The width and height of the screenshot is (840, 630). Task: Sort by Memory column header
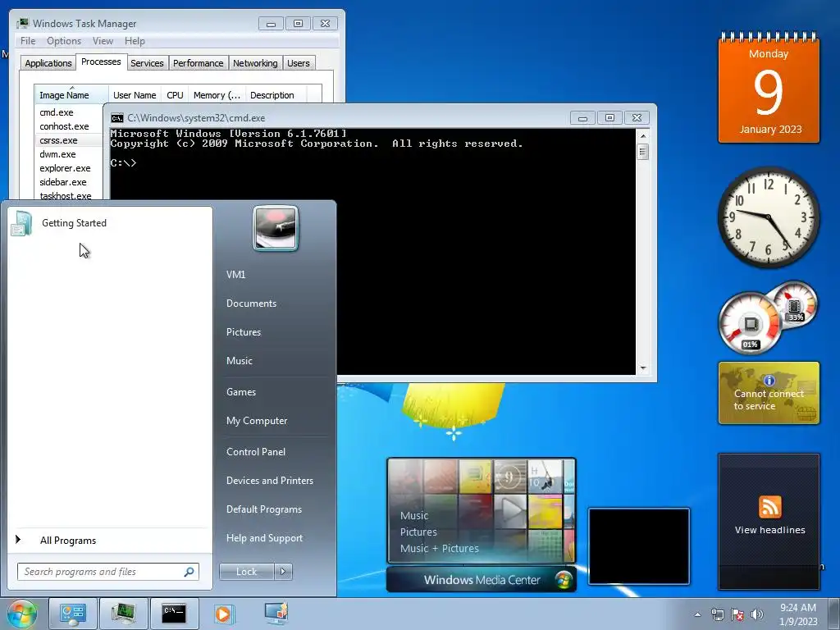point(217,95)
